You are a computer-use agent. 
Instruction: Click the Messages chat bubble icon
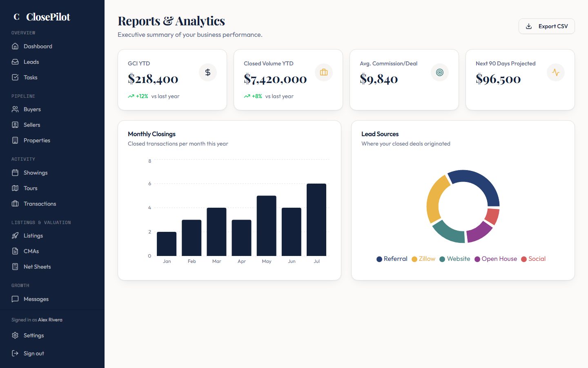tap(15, 299)
